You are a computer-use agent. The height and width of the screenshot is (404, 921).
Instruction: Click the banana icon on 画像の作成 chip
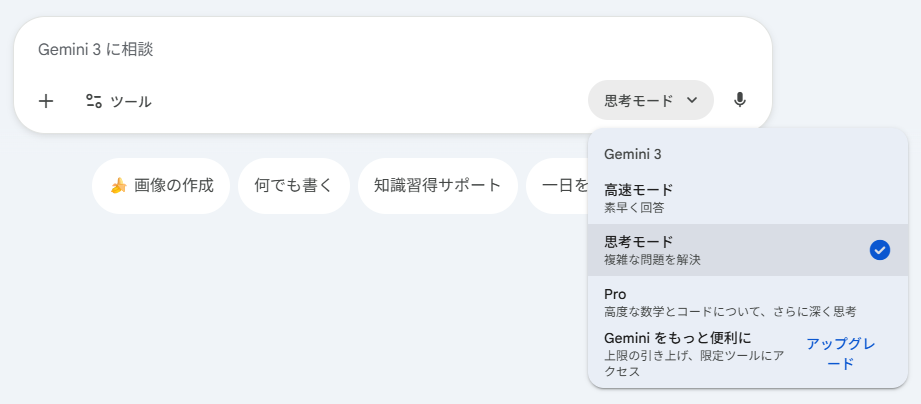pos(118,186)
